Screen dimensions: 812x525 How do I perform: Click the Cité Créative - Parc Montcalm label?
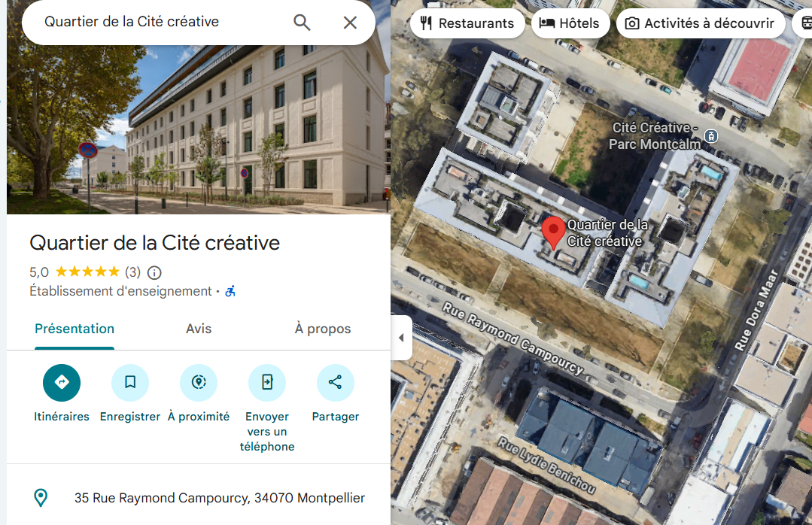[x=655, y=135]
